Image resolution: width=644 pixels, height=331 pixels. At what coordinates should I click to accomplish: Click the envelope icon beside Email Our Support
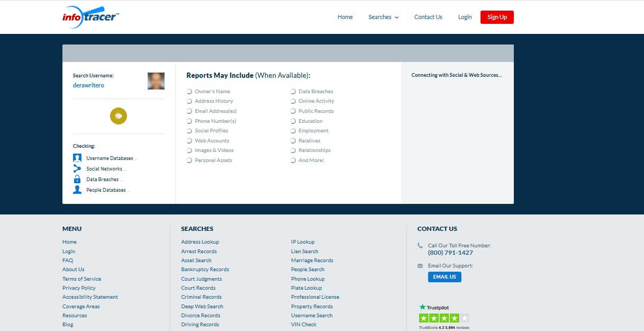pos(420,266)
